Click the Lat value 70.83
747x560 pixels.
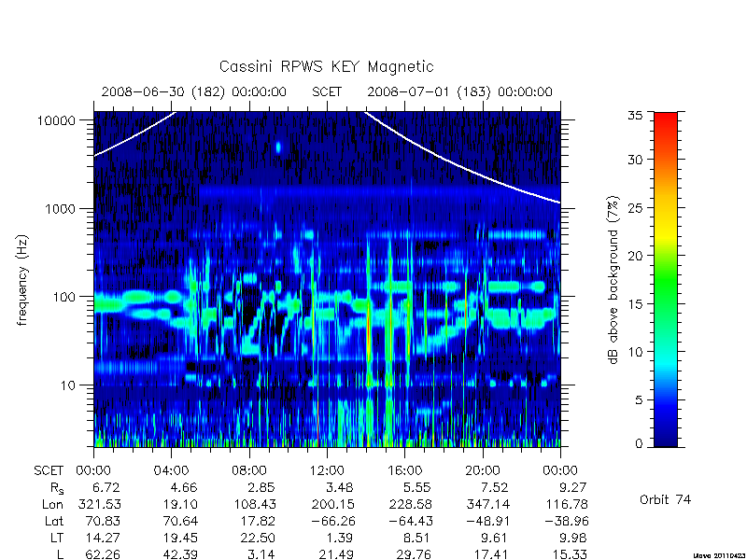tap(103, 521)
